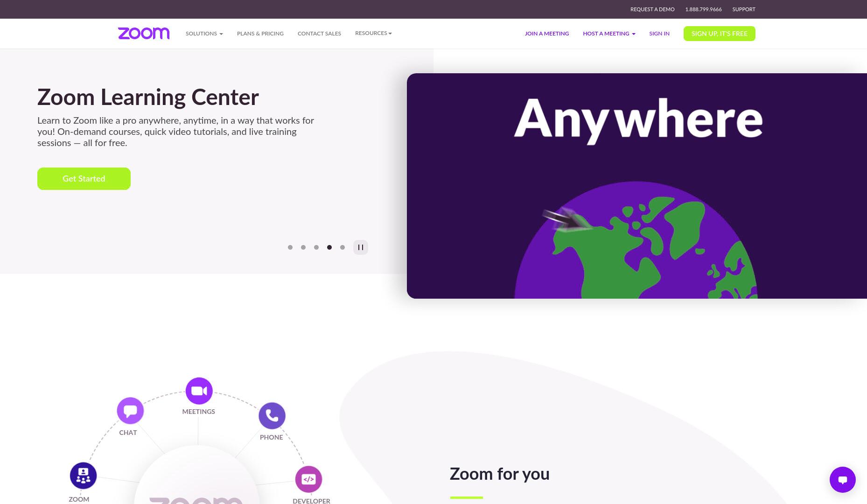Go to Plans & Pricing page
Image resolution: width=867 pixels, height=504 pixels.
260,34
